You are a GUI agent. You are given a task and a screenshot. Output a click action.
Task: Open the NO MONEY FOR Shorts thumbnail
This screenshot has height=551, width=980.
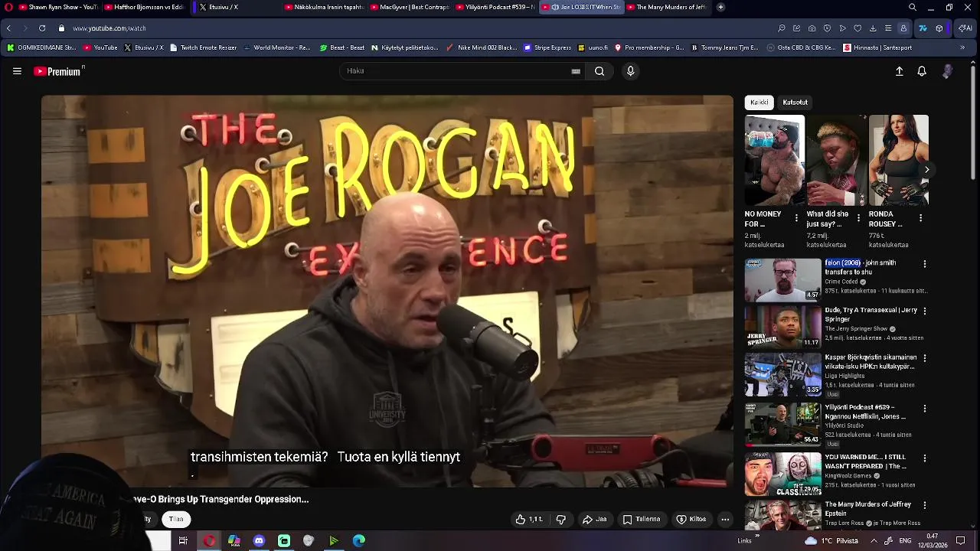(x=775, y=161)
